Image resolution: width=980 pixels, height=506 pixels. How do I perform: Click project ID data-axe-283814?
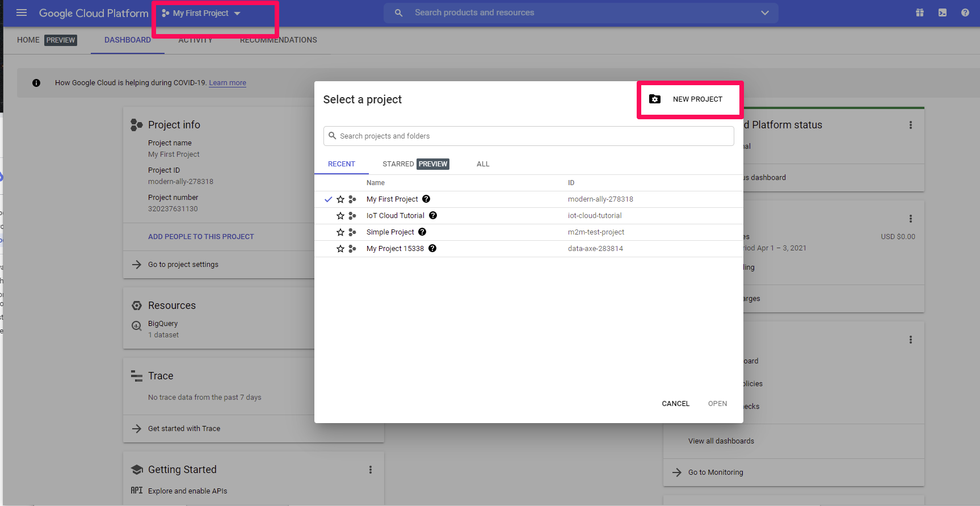coord(595,249)
